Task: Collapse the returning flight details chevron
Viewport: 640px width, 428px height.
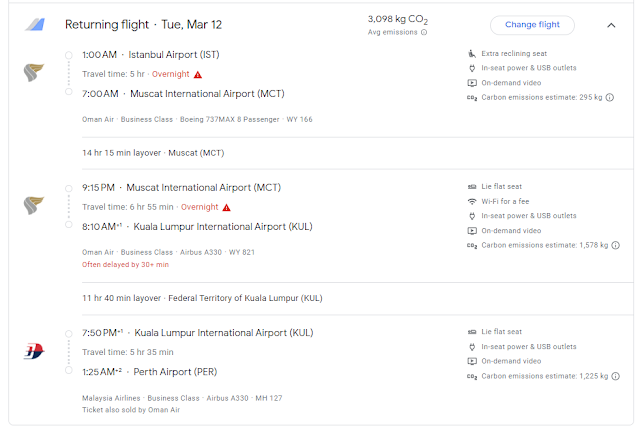Action: 611,25
